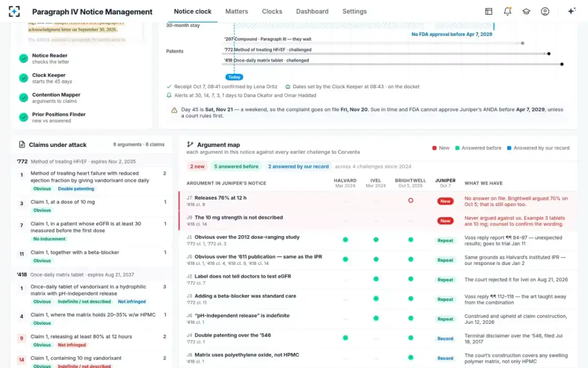This screenshot has width=588, height=368.
Task: Click the '207 Compound patent timeline bar
Action: pos(373,43)
